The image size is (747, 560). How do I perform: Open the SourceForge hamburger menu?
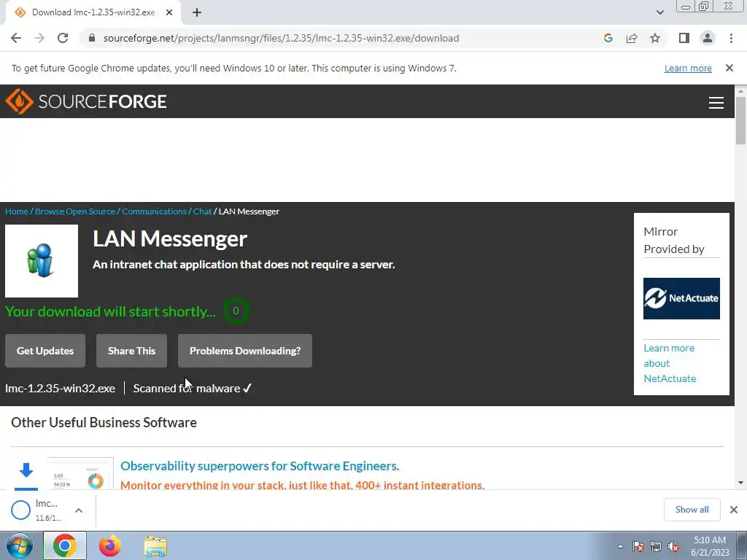(x=716, y=102)
